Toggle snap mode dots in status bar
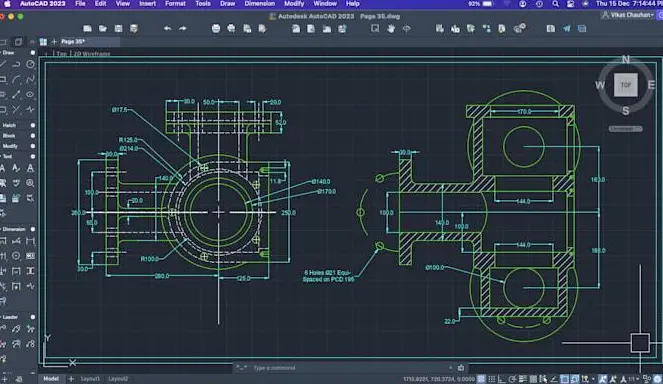Image resolution: width=663 pixels, height=384 pixels. 492,379
